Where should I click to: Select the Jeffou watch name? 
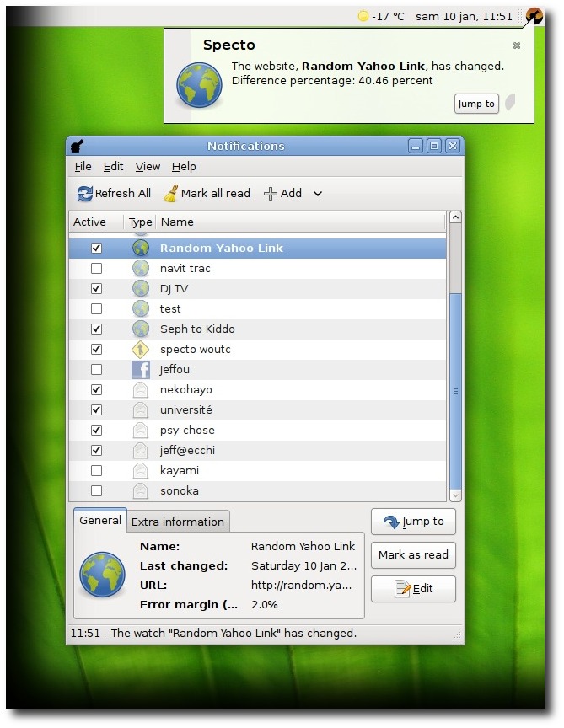click(175, 370)
